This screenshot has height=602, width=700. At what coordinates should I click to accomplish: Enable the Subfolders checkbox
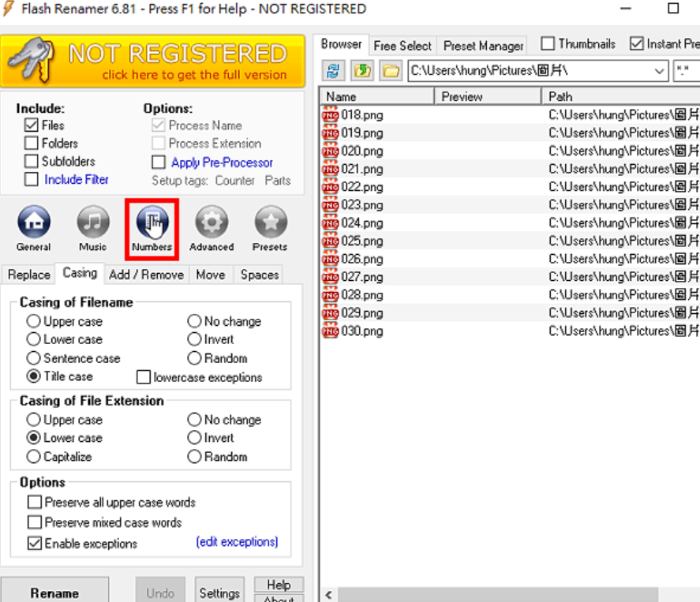[32, 161]
